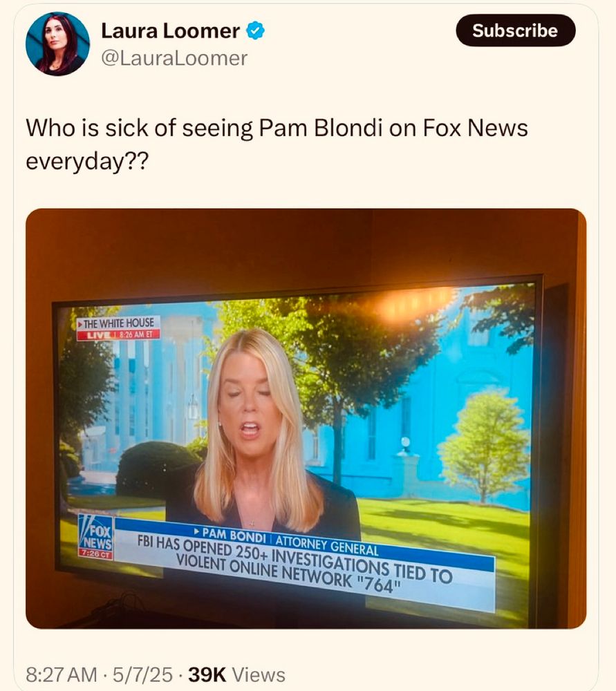Click THE WHITE HOUSE location tag

pyautogui.click(x=118, y=323)
